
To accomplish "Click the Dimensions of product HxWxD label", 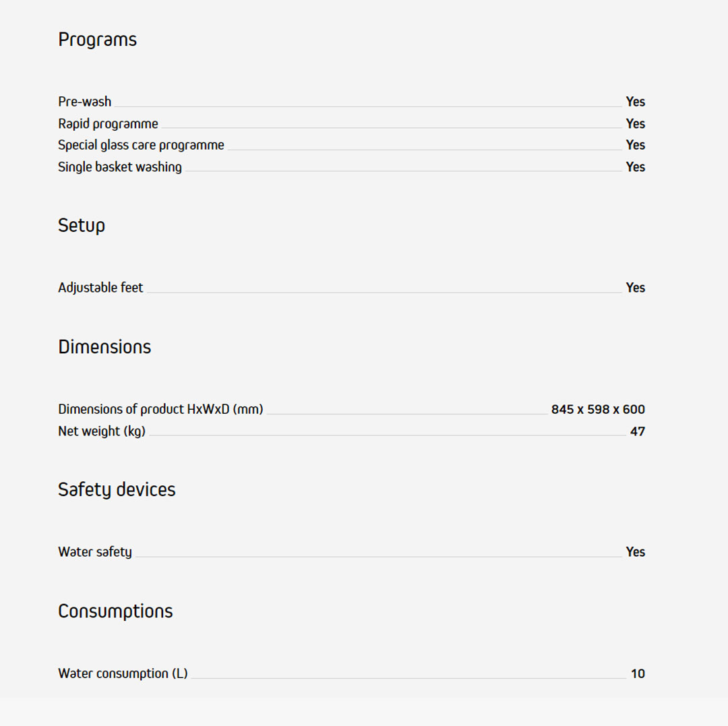I will [x=160, y=409].
